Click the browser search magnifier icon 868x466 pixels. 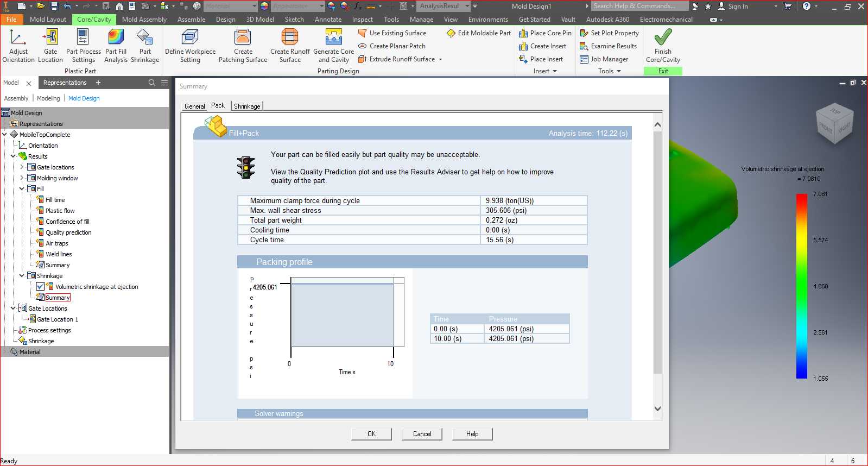[x=152, y=83]
